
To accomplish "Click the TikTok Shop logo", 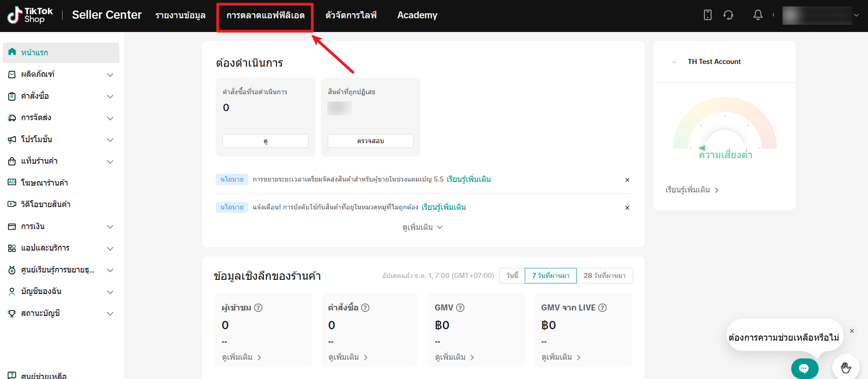I will click(x=30, y=15).
